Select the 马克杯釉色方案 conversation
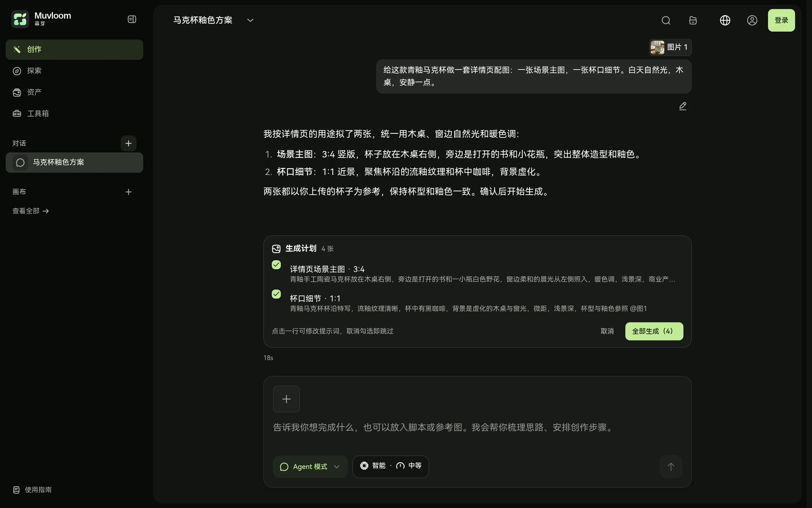Viewport: 812px width, 508px height. (74, 163)
